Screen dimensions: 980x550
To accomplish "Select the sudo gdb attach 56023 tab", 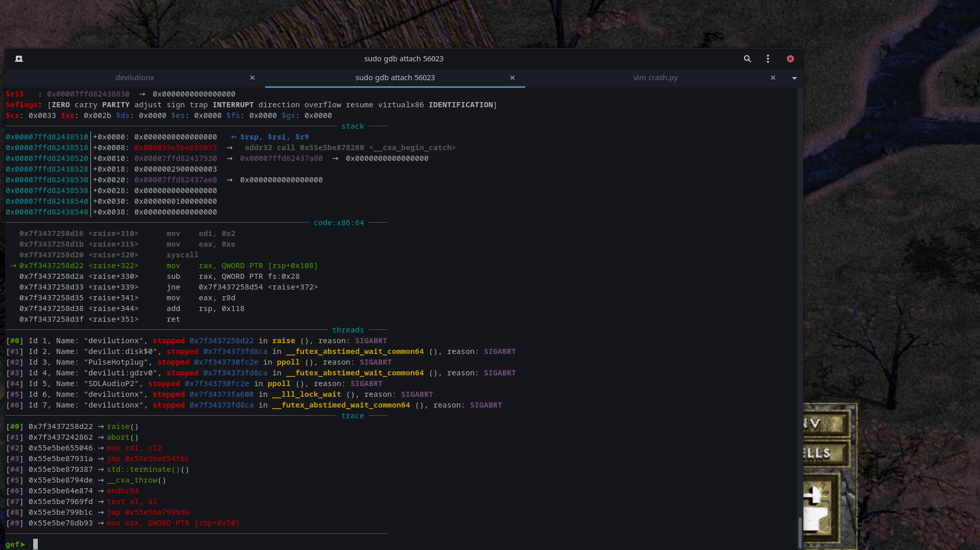I will (395, 78).
